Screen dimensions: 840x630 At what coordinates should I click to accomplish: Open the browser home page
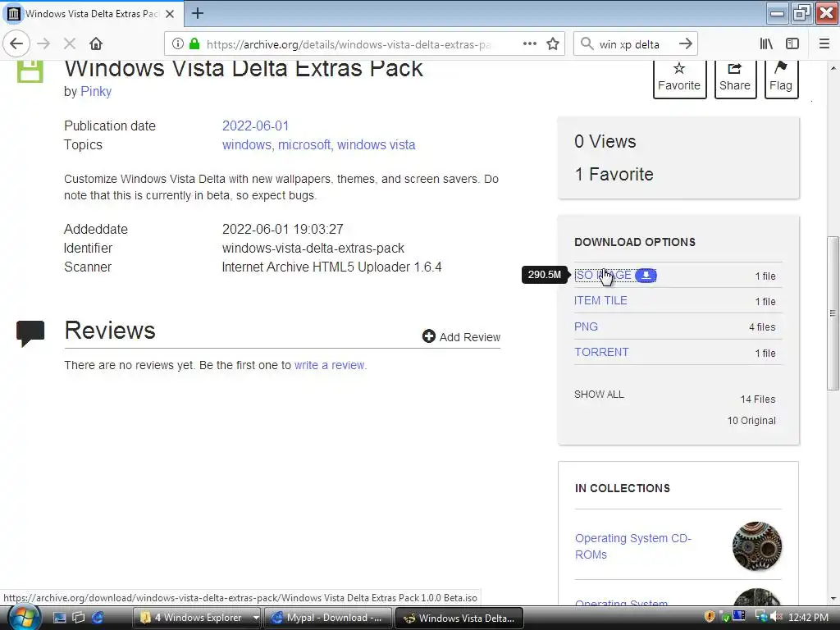coord(96,44)
